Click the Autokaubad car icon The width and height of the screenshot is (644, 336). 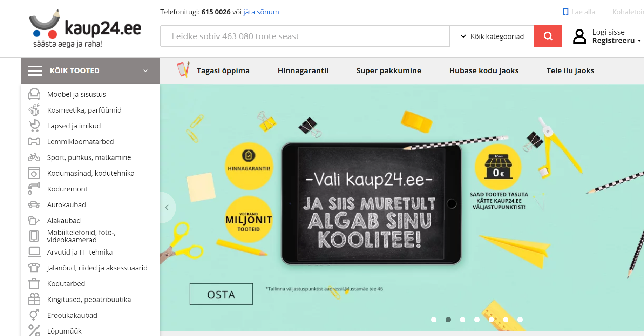tap(34, 204)
